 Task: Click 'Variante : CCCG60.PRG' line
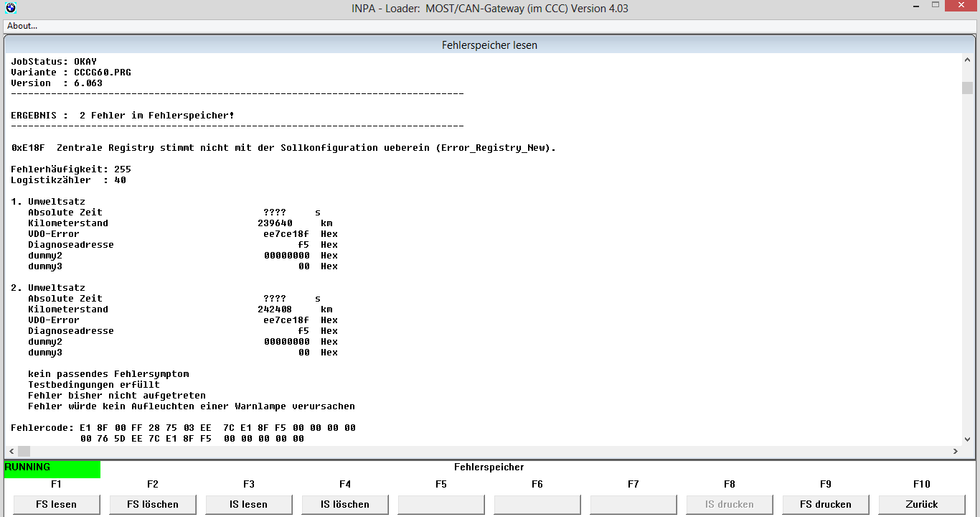pyautogui.click(x=71, y=73)
